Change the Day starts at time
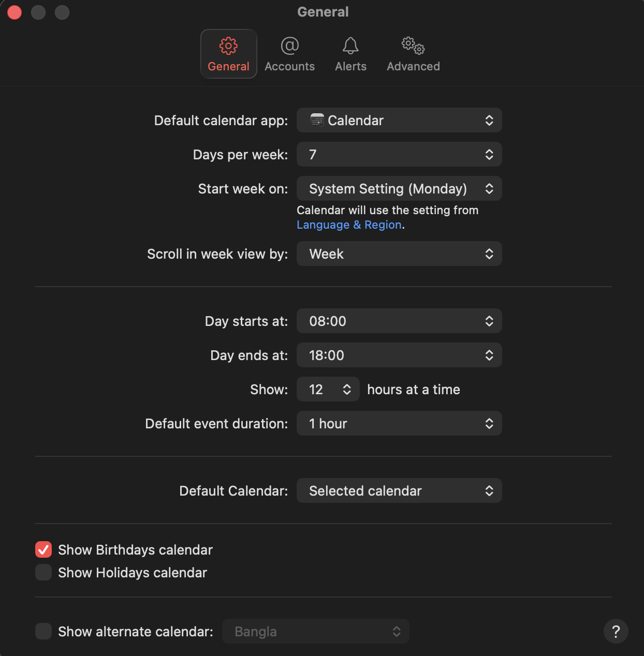The height and width of the screenshot is (656, 644). (x=399, y=321)
